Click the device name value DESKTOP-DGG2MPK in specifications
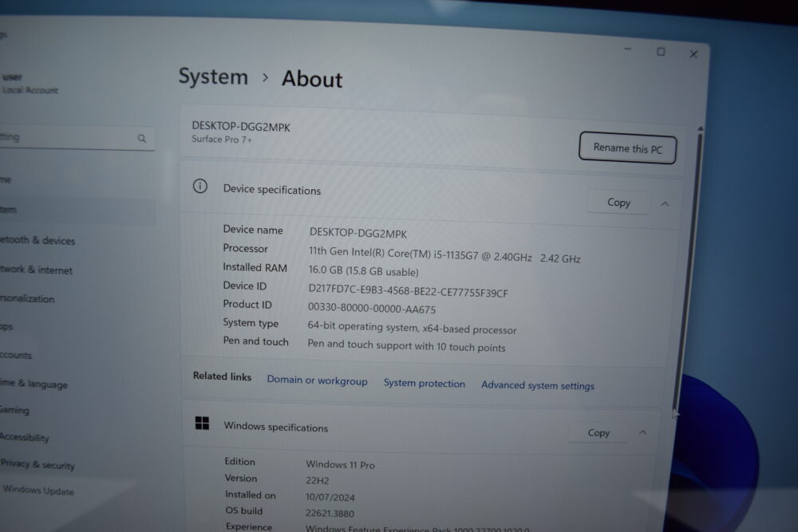798x532 pixels. (358, 233)
